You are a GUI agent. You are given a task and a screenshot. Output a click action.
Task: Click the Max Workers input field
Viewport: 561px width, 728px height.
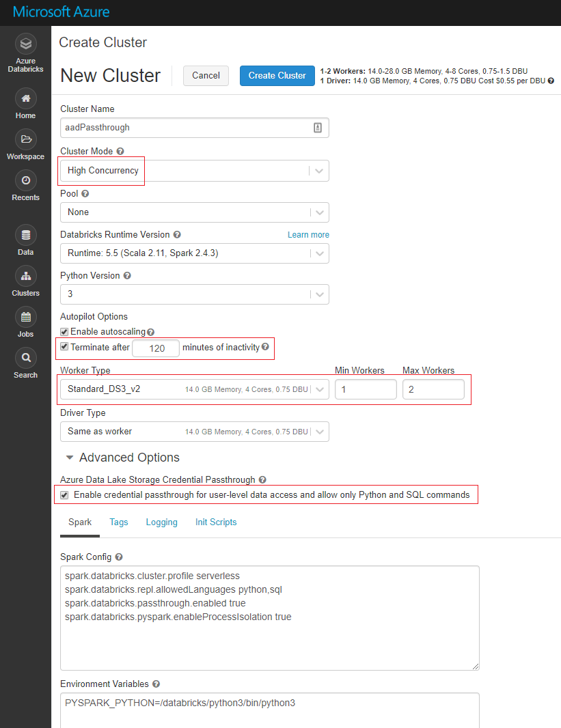coord(433,389)
